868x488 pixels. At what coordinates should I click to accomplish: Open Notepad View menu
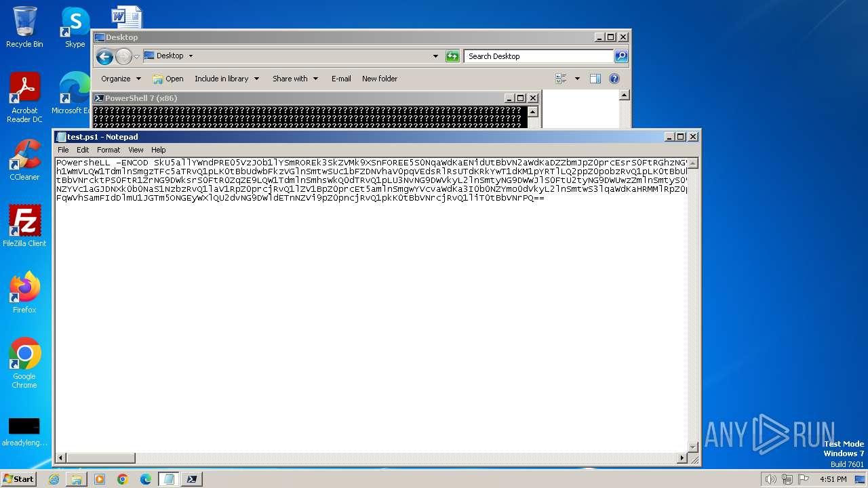point(136,150)
